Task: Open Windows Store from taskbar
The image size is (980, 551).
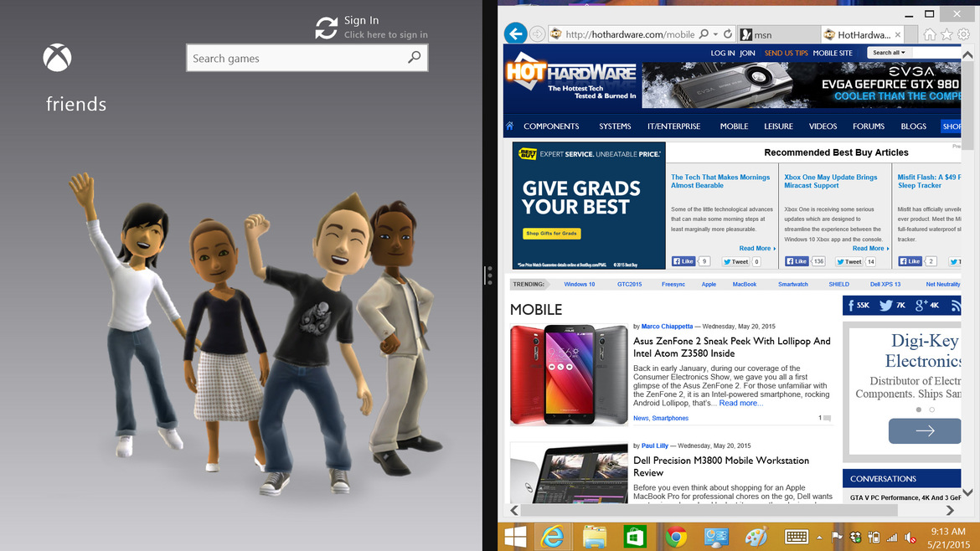Action: pyautogui.click(x=634, y=538)
